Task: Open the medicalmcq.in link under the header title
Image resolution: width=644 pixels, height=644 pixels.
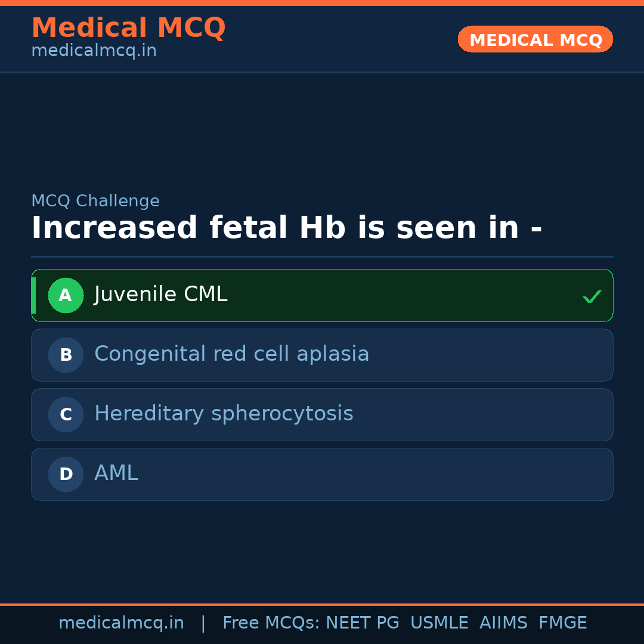Action: click(94, 51)
